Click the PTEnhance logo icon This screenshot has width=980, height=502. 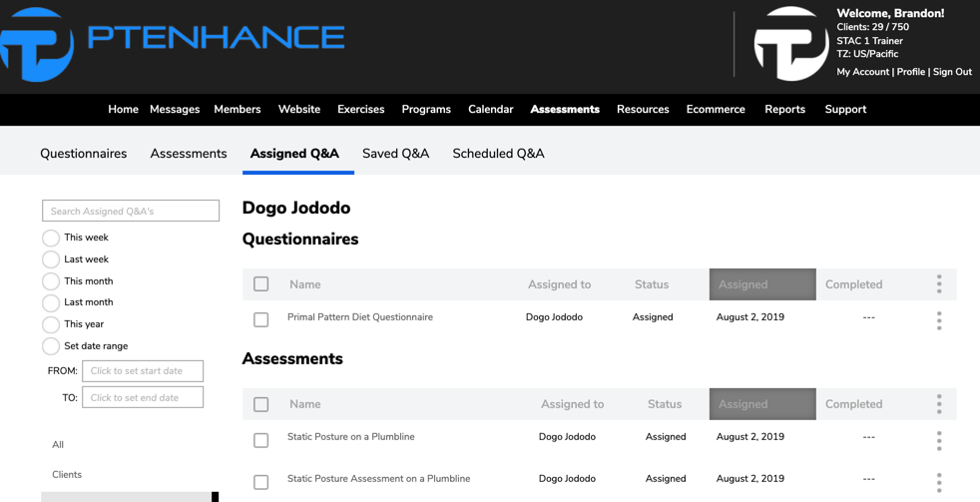36,44
